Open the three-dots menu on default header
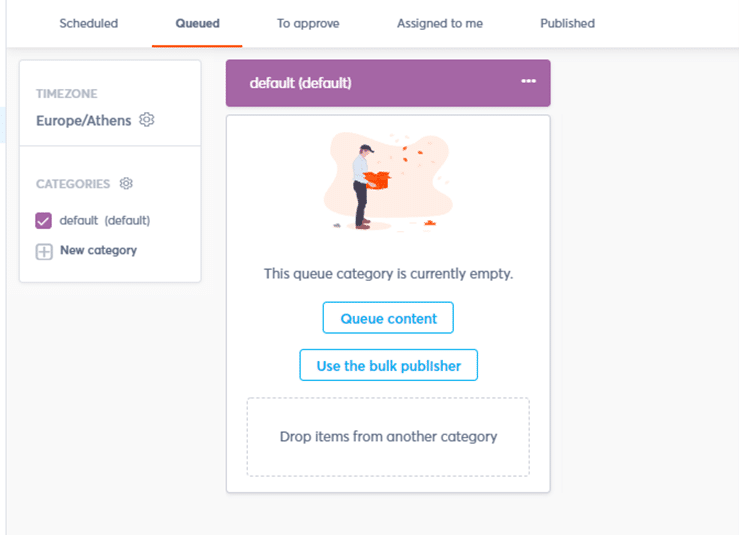Viewport: 739px width, 535px height. pos(529,82)
